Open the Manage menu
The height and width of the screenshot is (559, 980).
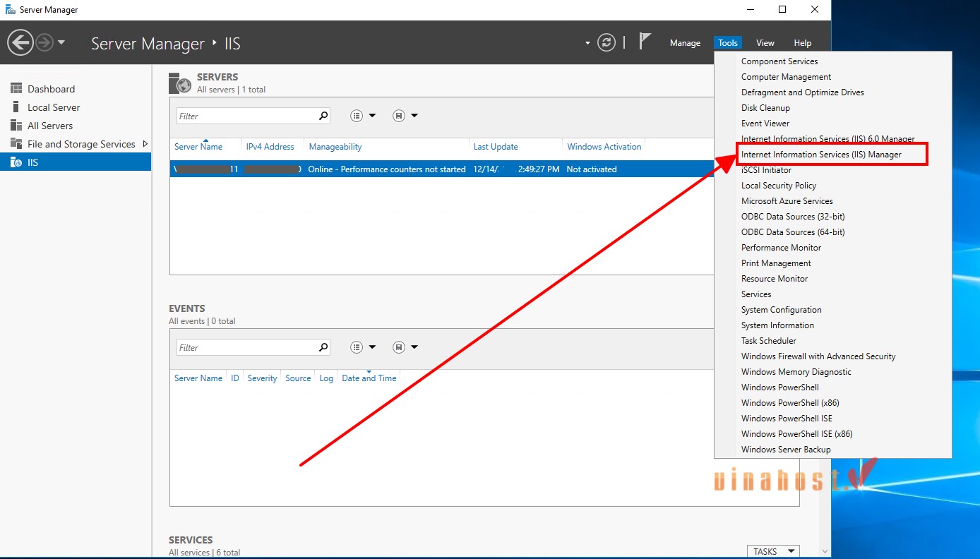pyautogui.click(x=684, y=43)
